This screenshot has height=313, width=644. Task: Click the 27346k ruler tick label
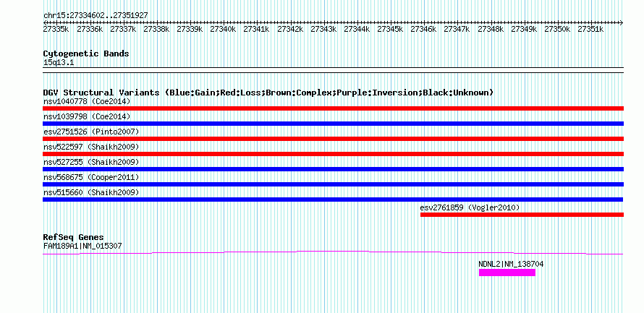(x=423, y=29)
